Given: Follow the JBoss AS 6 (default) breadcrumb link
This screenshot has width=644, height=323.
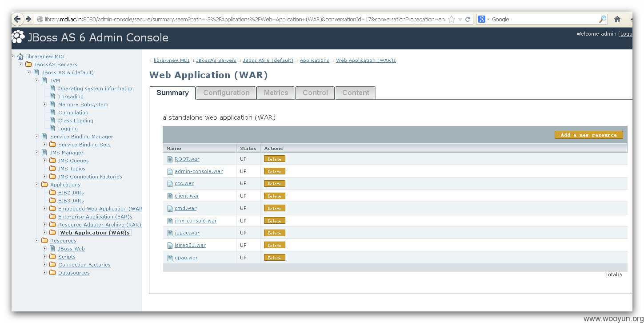Looking at the screenshot, I should [268, 61].
